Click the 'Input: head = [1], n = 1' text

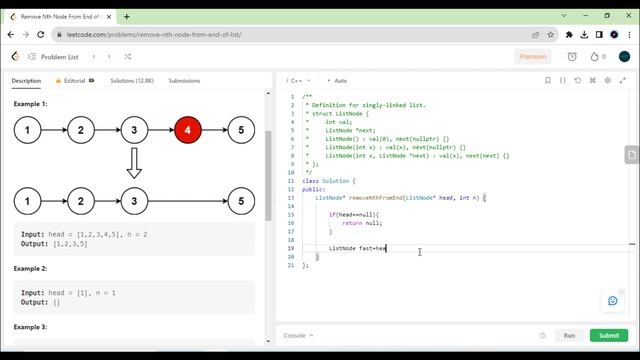pyautogui.click(x=68, y=293)
